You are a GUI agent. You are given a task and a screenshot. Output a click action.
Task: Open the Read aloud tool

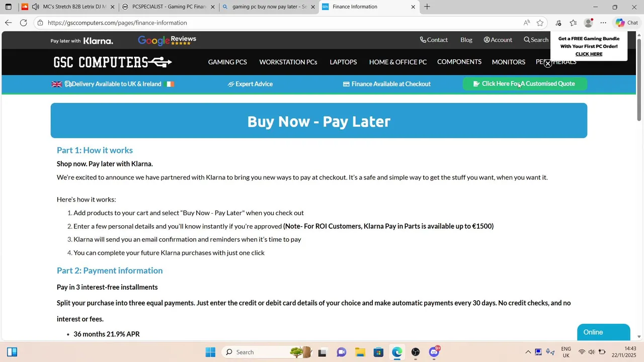[x=526, y=23]
